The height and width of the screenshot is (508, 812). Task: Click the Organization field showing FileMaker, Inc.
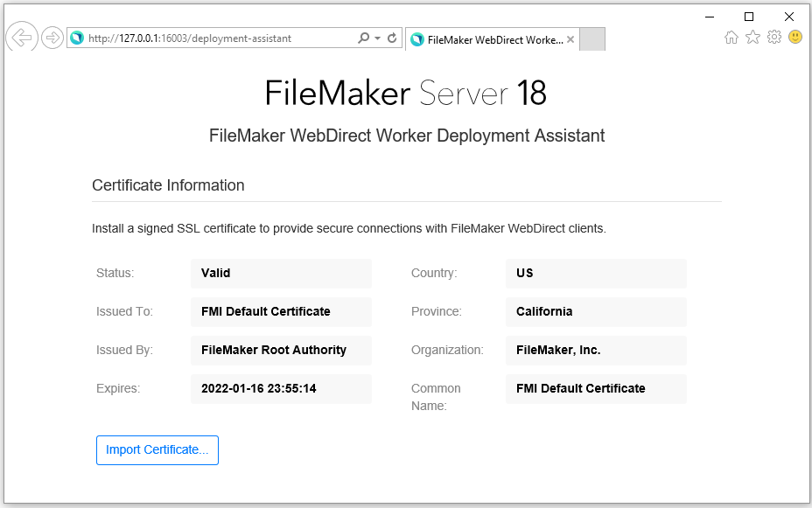(596, 350)
